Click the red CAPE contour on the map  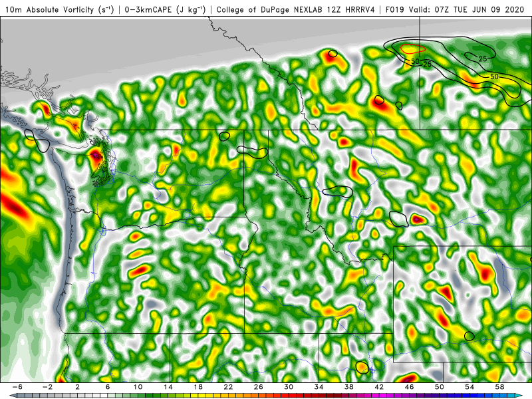point(413,49)
